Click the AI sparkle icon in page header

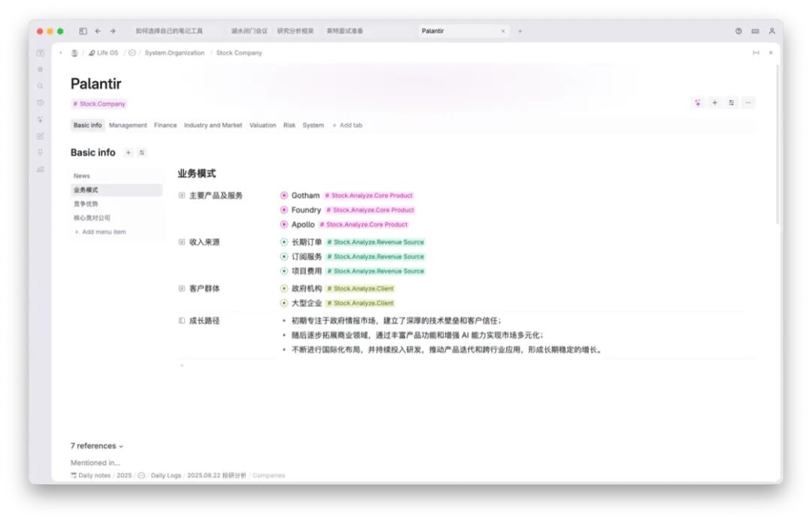pos(698,103)
